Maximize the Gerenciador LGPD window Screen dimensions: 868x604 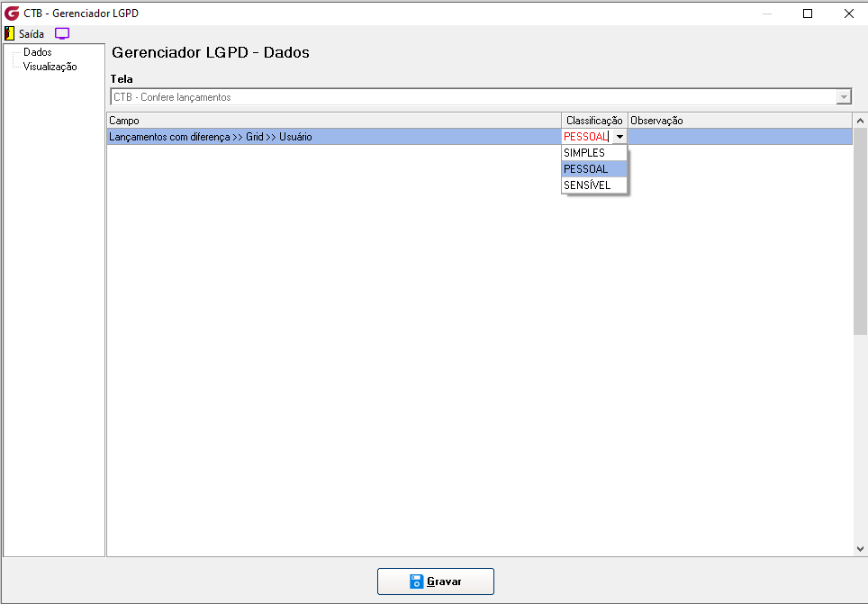click(x=808, y=14)
